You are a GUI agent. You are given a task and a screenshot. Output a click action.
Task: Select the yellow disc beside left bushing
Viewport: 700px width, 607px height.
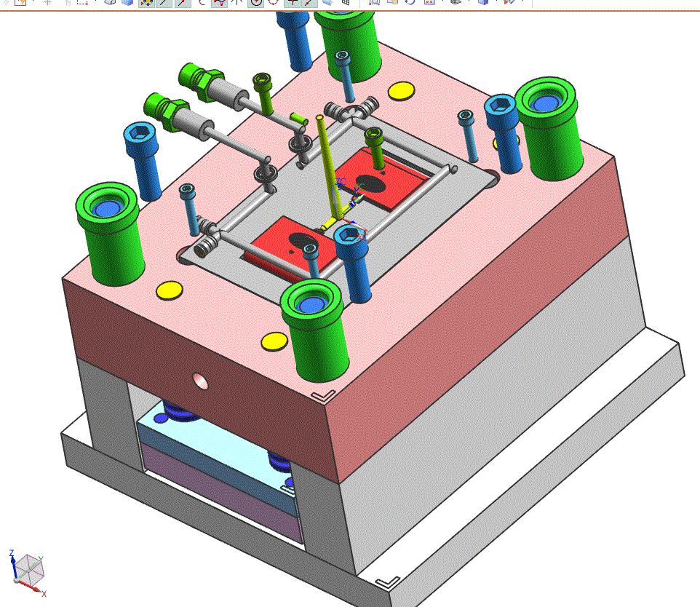tap(170, 291)
